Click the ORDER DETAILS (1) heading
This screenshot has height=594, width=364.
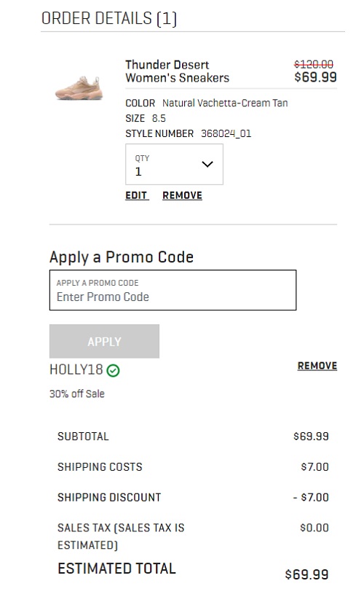[x=109, y=18]
